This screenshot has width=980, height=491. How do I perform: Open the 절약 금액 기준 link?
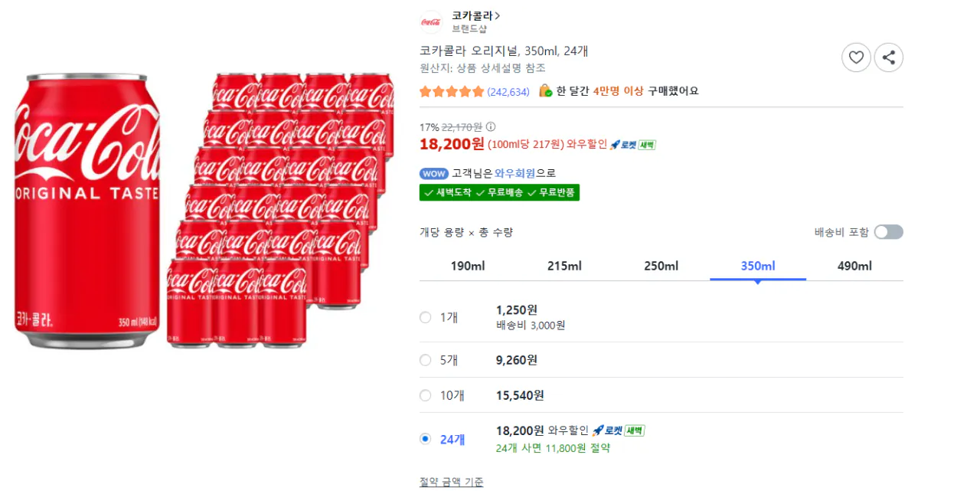(x=451, y=483)
